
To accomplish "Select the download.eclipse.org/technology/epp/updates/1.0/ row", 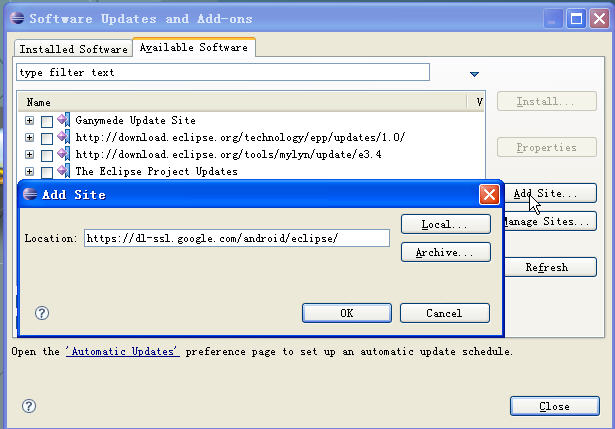I will (240, 137).
